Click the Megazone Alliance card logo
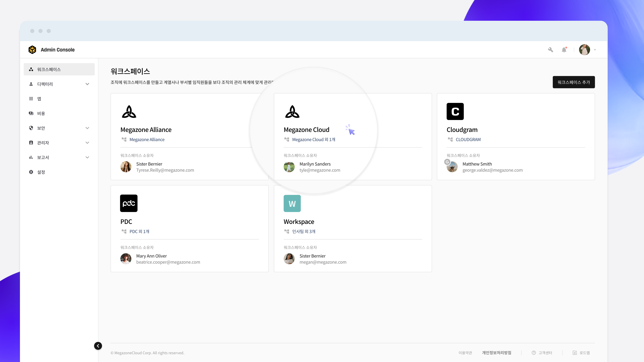The height and width of the screenshot is (362, 644). pyautogui.click(x=129, y=111)
